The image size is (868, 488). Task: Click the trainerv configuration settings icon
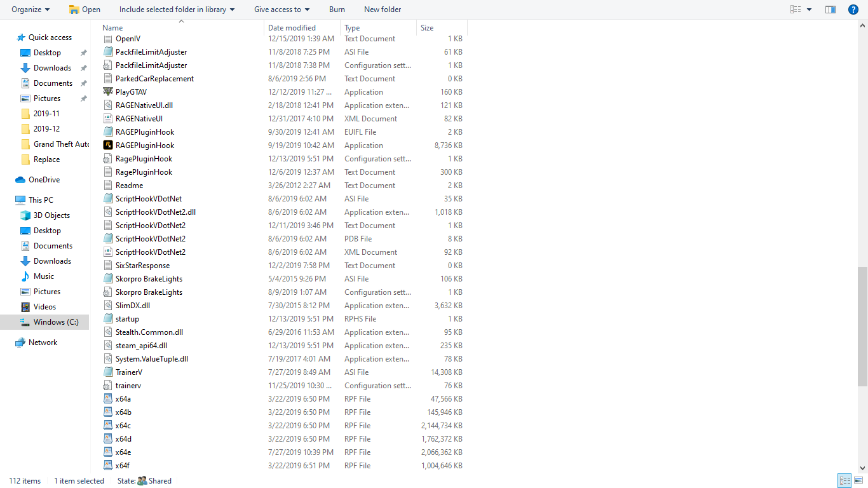[x=108, y=386]
